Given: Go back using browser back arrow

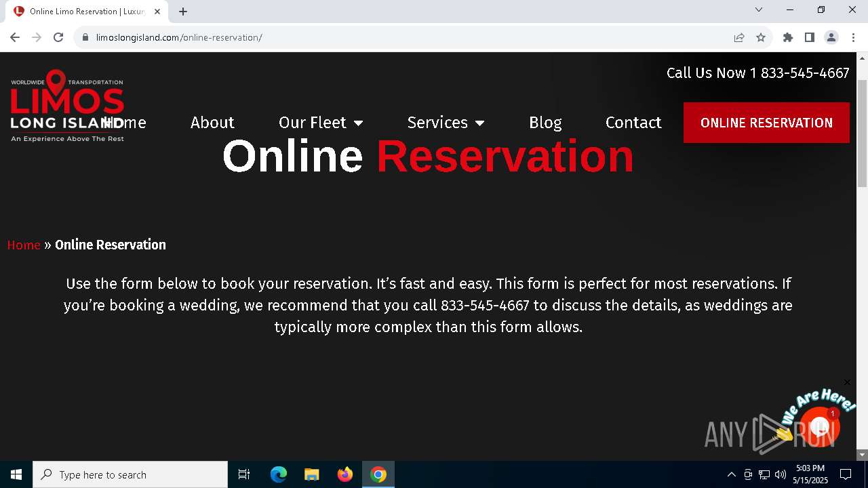Looking at the screenshot, I should (15, 37).
